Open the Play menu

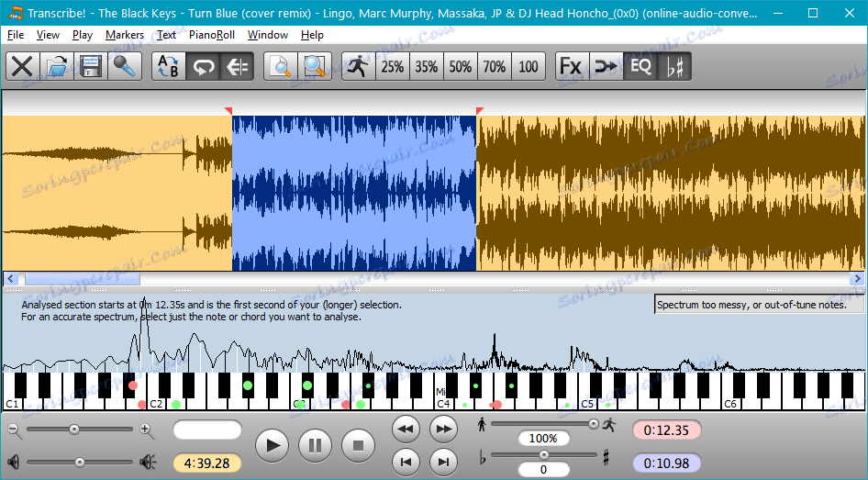pyautogui.click(x=83, y=35)
